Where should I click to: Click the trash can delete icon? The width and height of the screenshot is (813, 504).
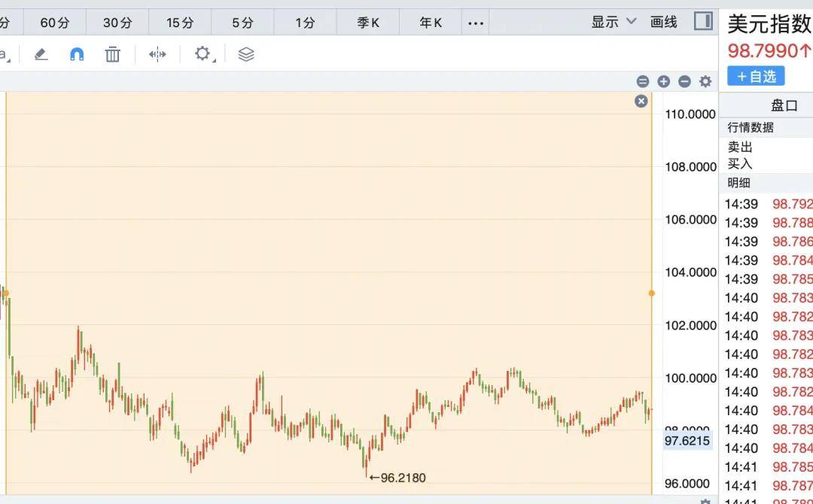pyautogui.click(x=112, y=54)
